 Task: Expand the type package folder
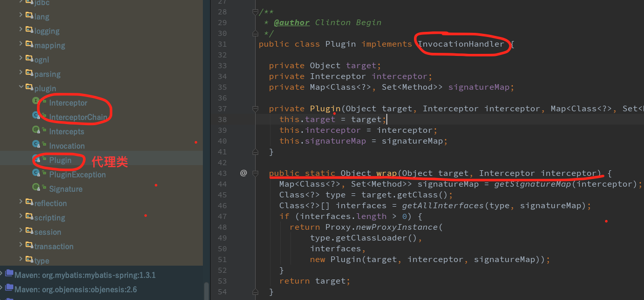click(x=21, y=260)
